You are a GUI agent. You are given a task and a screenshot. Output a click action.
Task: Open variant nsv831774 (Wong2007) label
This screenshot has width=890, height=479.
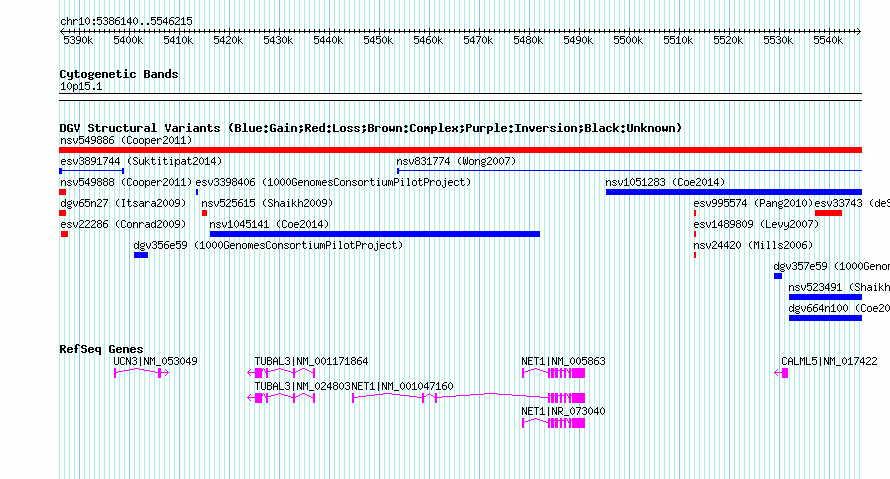coord(456,161)
